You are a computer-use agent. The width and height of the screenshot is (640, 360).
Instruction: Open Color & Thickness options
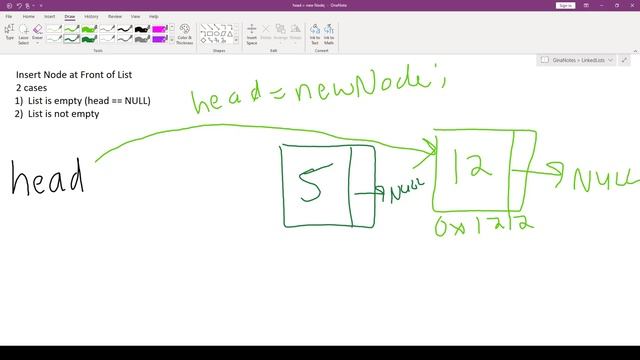click(184, 34)
